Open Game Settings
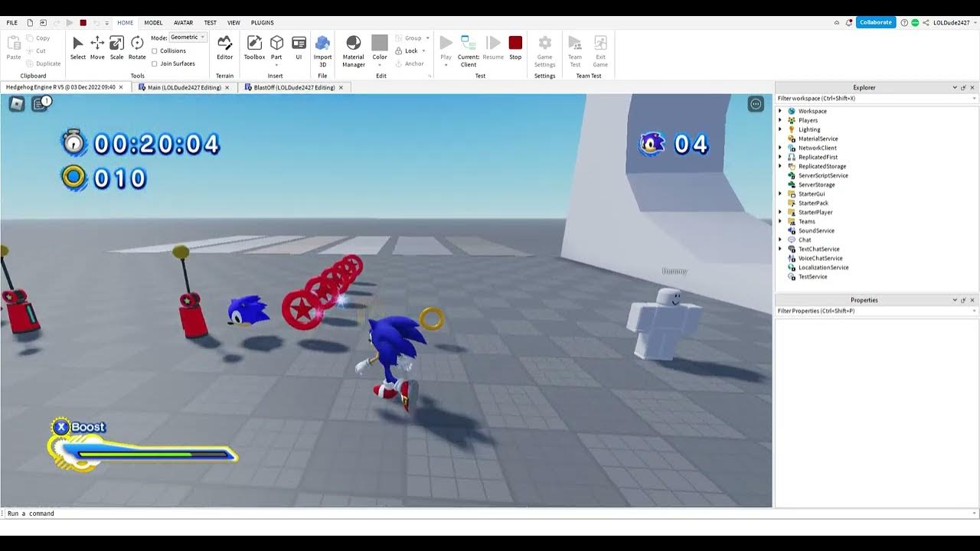 click(544, 51)
